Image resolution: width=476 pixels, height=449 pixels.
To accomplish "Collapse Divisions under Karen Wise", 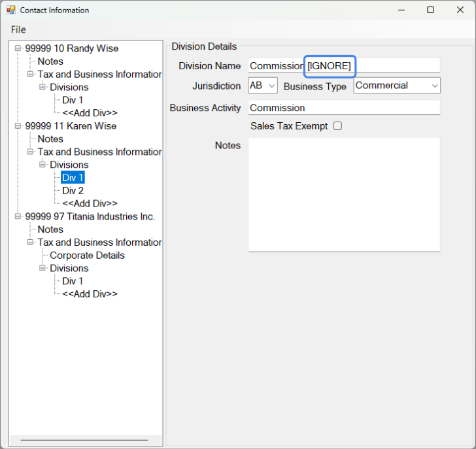I will pyautogui.click(x=42, y=165).
